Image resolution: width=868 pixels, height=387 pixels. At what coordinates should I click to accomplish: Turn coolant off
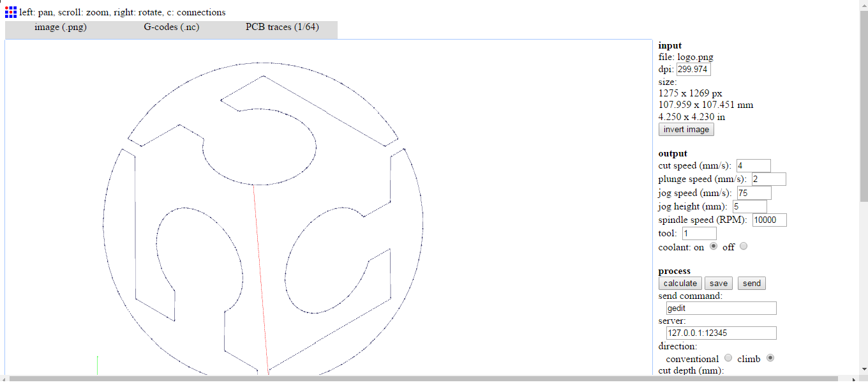[743, 246]
